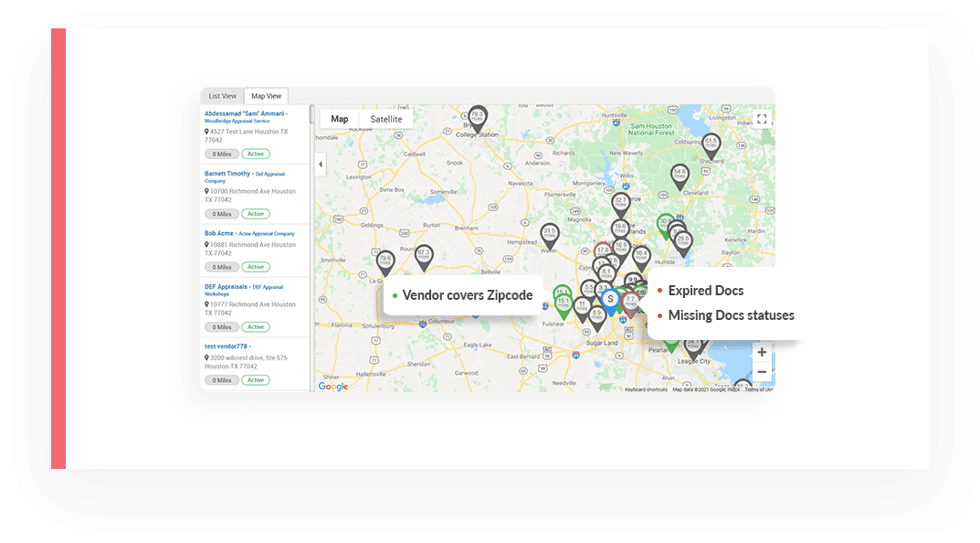
Task: Open the Barnett Timothy vendor link
Action: (x=228, y=173)
